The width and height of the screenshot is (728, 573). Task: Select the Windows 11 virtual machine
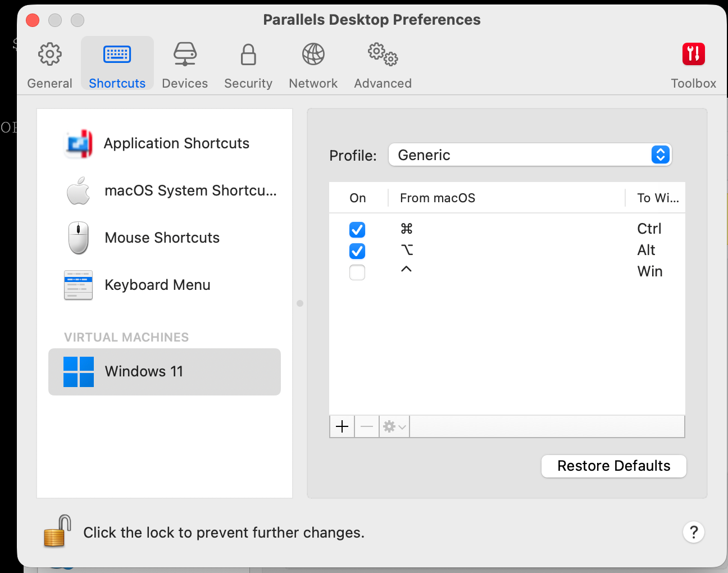[165, 372]
